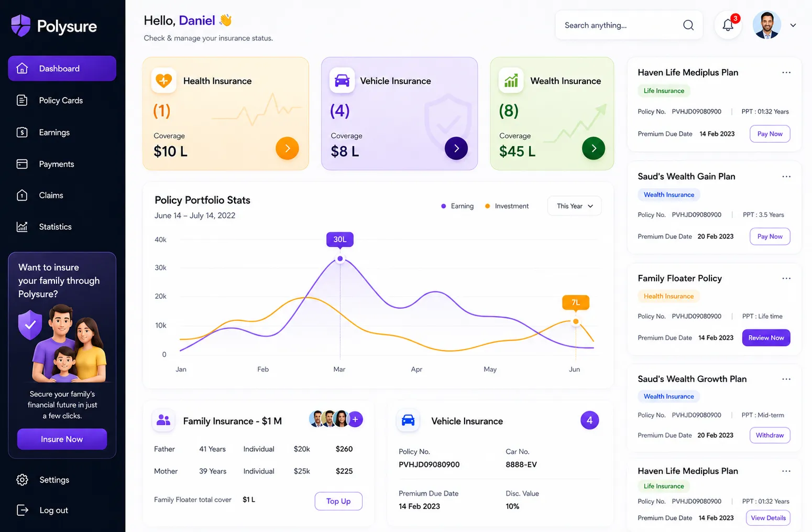Click the Mar label on chart axis
The width and height of the screenshot is (812, 532).
tap(339, 369)
